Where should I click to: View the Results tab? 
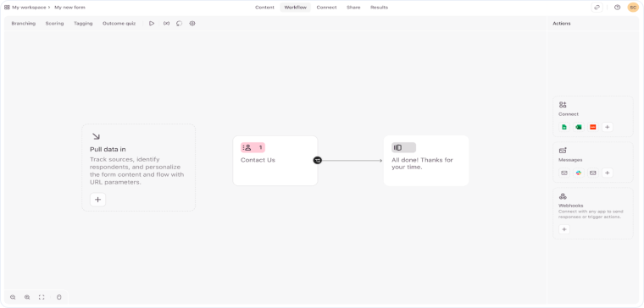click(x=379, y=8)
